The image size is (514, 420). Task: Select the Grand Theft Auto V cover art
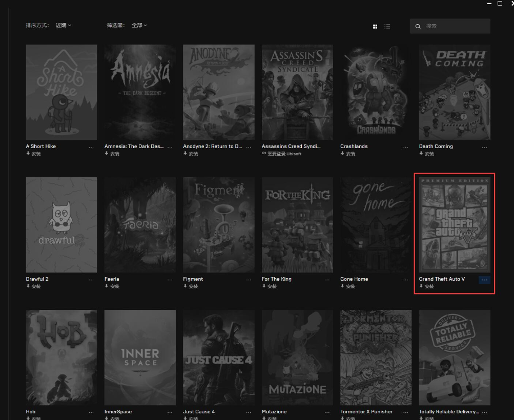pyautogui.click(x=455, y=225)
